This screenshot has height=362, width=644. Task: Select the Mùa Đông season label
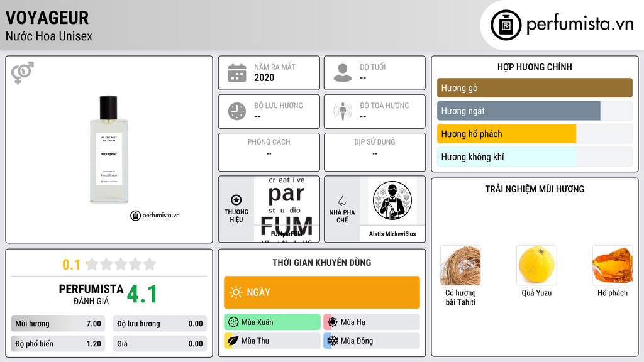pyautogui.click(x=357, y=341)
